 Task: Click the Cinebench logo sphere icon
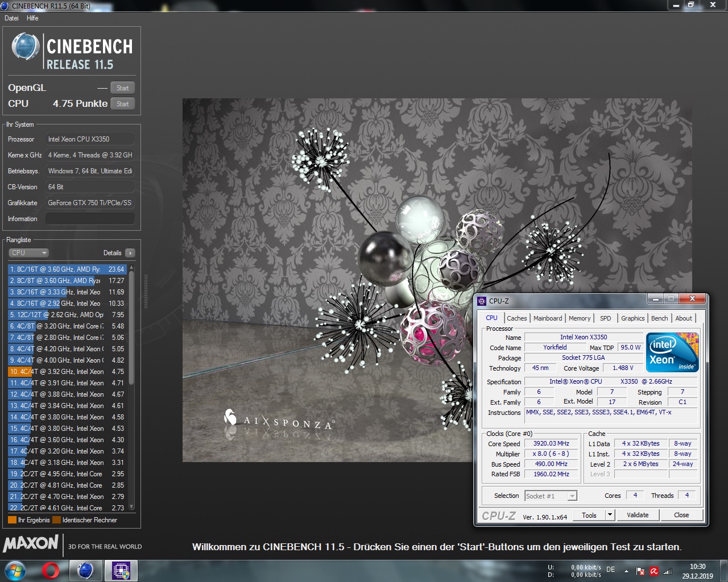coord(26,47)
